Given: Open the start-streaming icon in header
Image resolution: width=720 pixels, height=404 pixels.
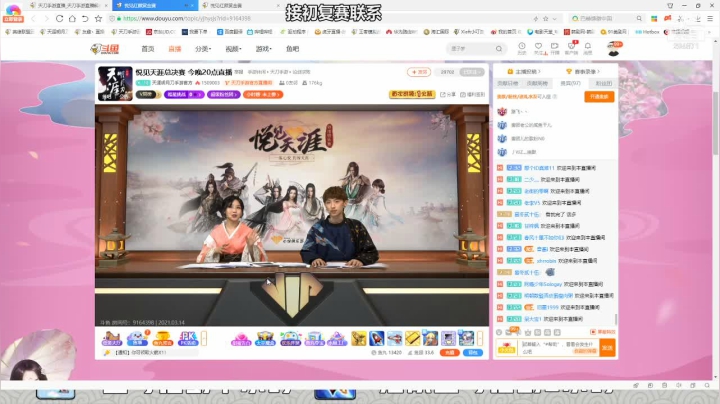Looking at the screenshot, I should tap(555, 48).
